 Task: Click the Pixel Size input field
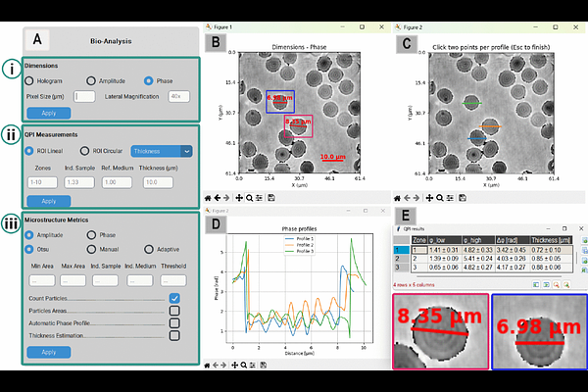83,96
